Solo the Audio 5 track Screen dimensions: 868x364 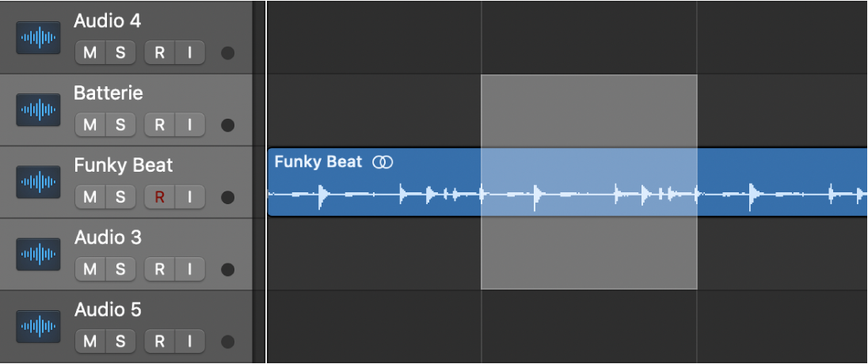point(120,341)
